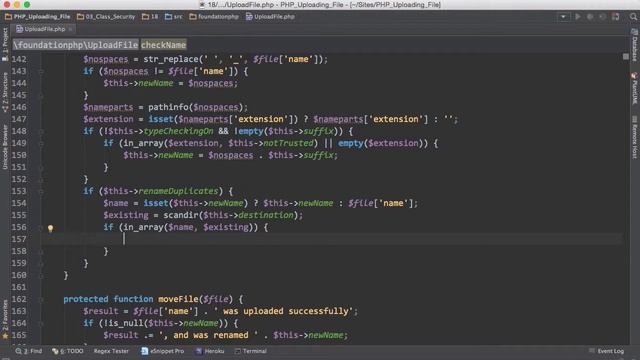Screen dimensions: 640x360
Task: Click the TODO tool icon
Action: click(55, 351)
